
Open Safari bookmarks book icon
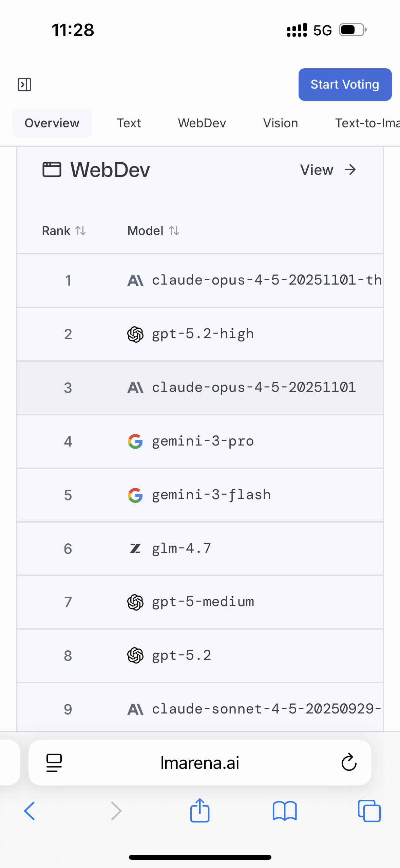pyautogui.click(x=285, y=811)
